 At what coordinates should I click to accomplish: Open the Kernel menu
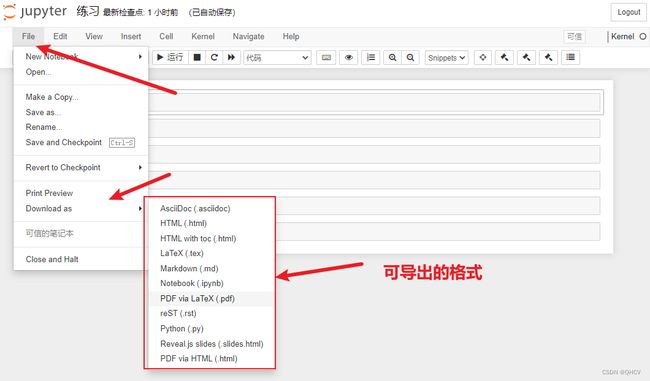203,36
